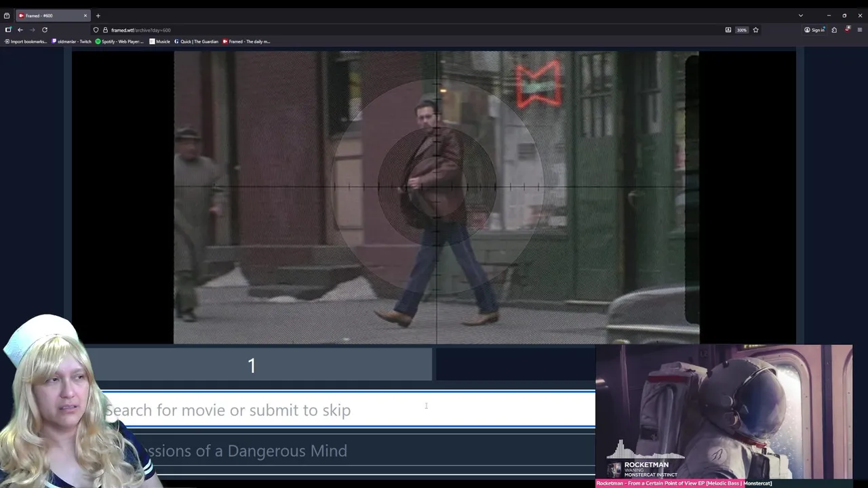Click the movie frame image
This screenshot has width=868, height=488.
(x=437, y=197)
